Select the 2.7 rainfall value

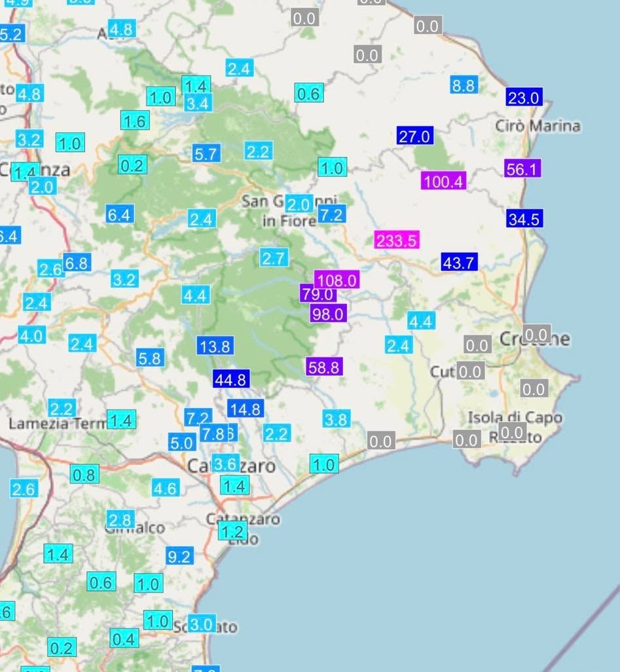274,257
